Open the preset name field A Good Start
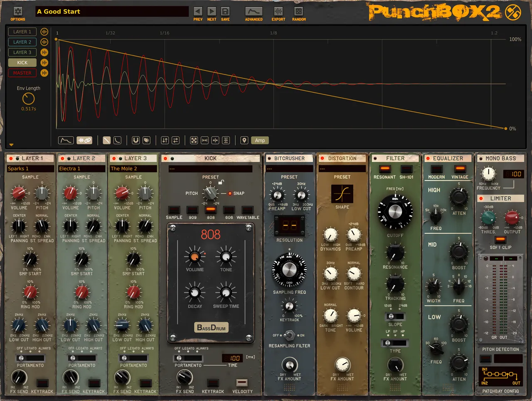Screen dimensions: 532x401 [x=112, y=12]
